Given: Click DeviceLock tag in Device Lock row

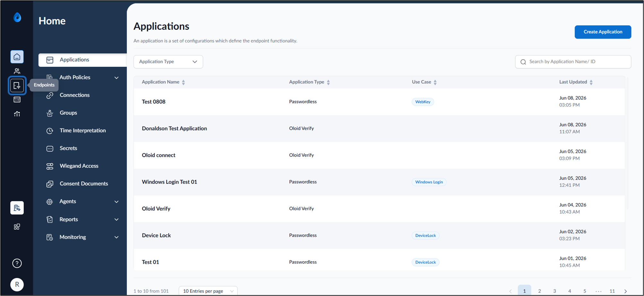Looking at the screenshot, I should point(425,235).
